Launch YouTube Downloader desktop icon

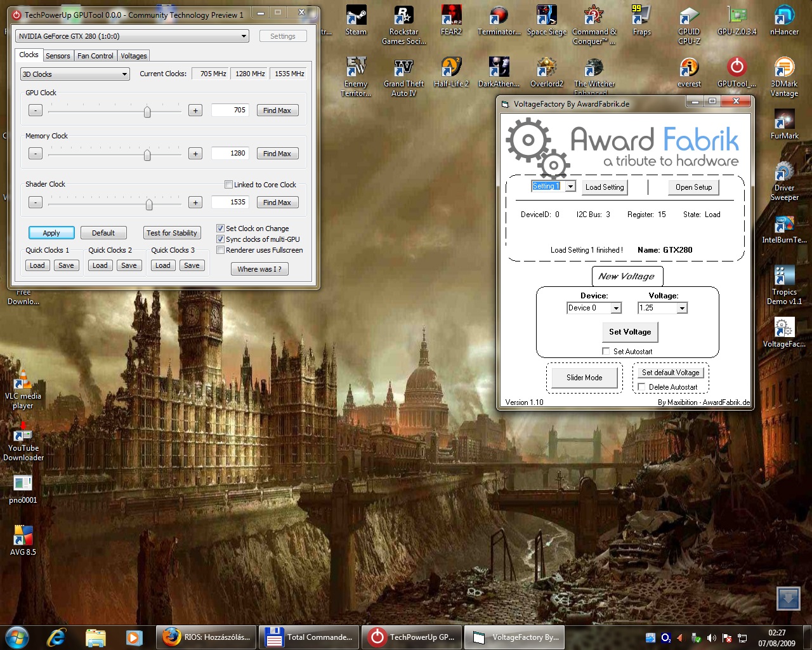click(x=23, y=441)
